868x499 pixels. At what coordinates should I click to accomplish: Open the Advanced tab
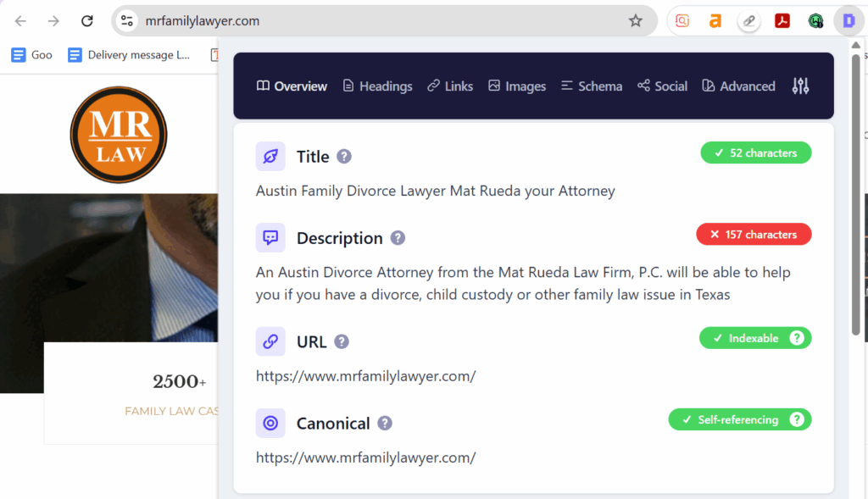click(738, 86)
